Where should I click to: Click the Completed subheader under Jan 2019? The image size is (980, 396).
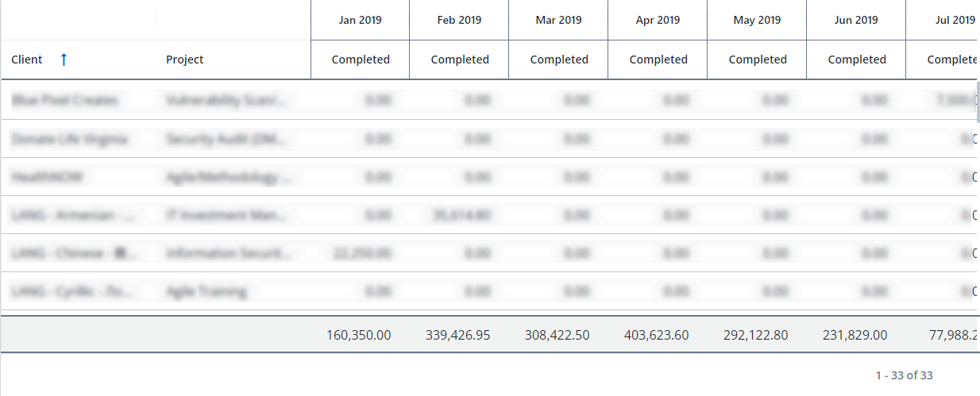pyautogui.click(x=361, y=60)
